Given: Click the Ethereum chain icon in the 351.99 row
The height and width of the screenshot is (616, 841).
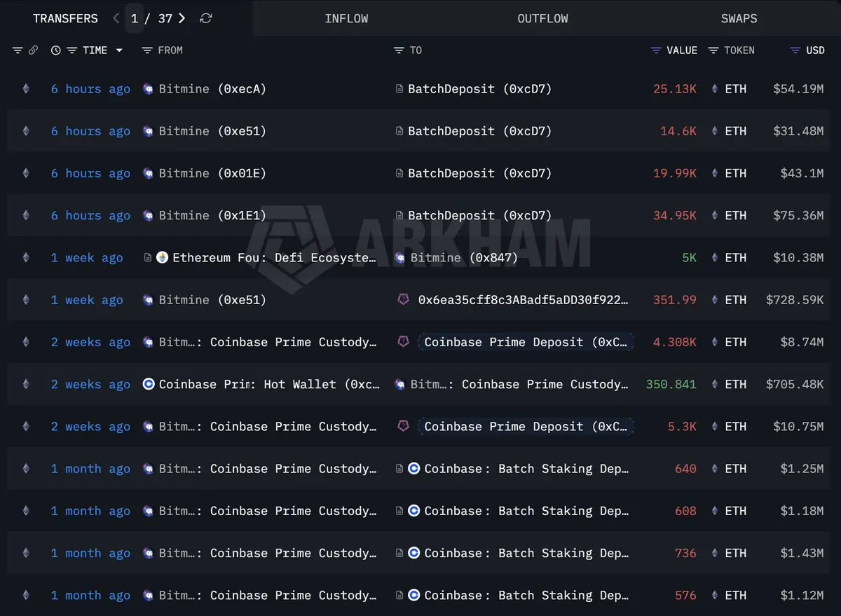Looking at the screenshot, I should (26, 300).
